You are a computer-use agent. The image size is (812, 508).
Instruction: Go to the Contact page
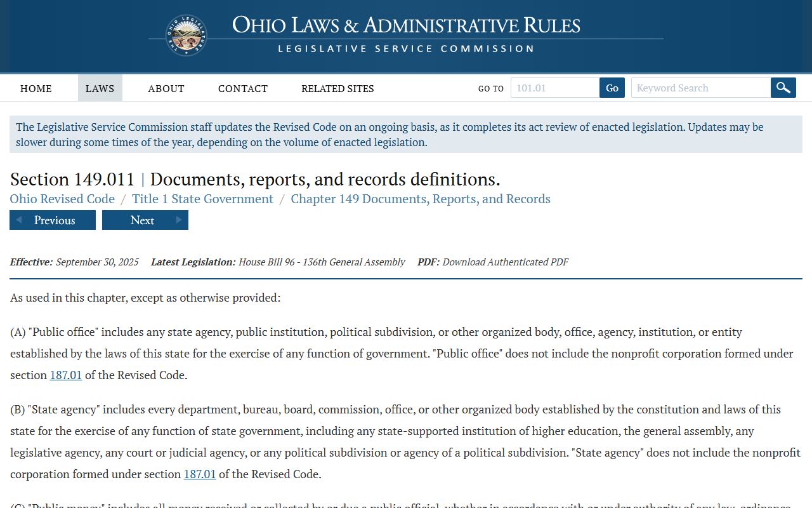(243, 88)
